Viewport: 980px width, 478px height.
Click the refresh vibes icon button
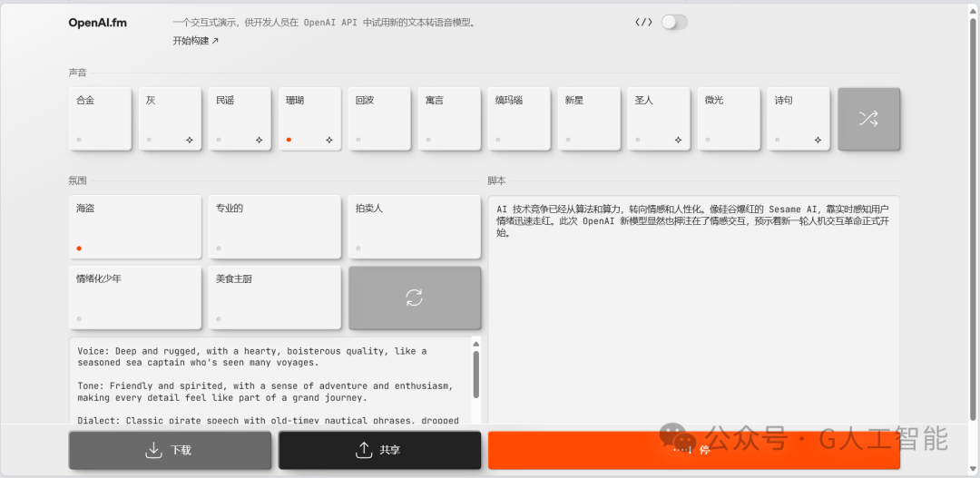pyautogui.click(x=415, y=298)
